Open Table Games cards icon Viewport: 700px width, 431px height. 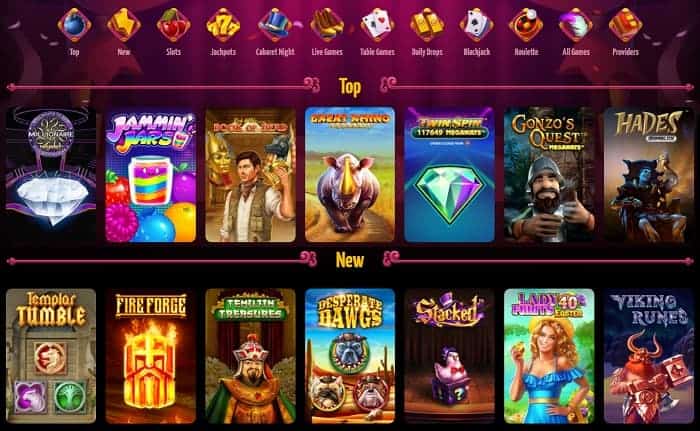[377, 25]
